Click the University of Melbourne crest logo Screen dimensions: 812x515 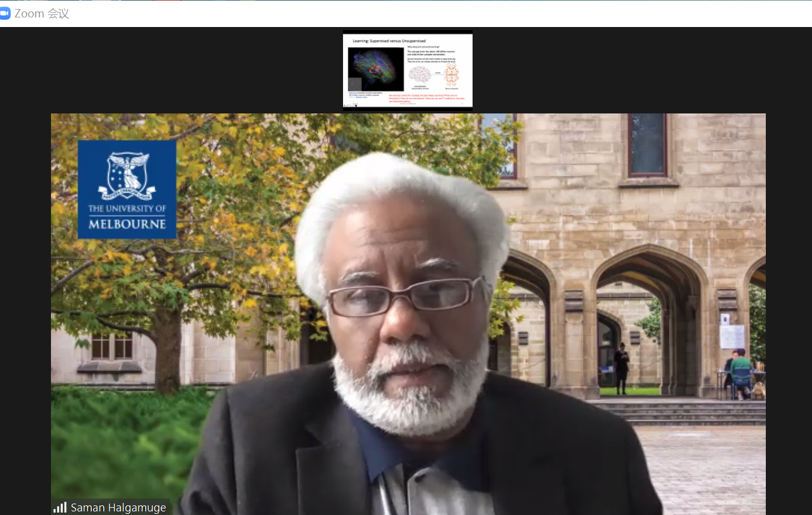(127, 175)
